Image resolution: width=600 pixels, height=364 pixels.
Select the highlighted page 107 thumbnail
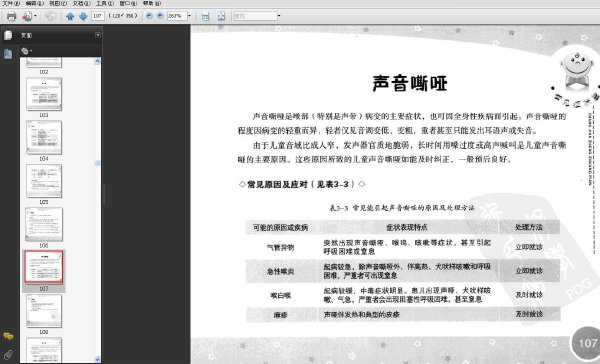[x=44, y=267]
